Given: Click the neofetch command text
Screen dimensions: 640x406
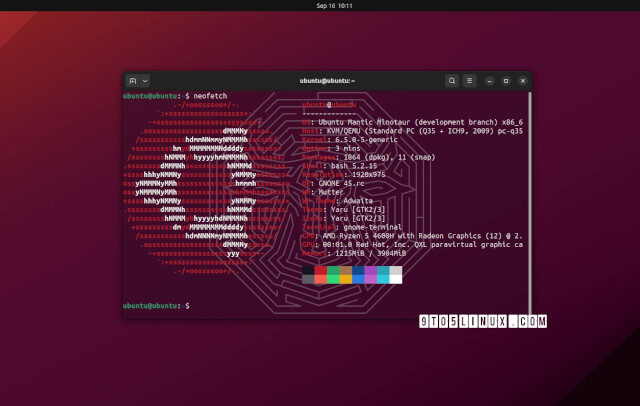Looking at the screenshot, I should (210, 95).
